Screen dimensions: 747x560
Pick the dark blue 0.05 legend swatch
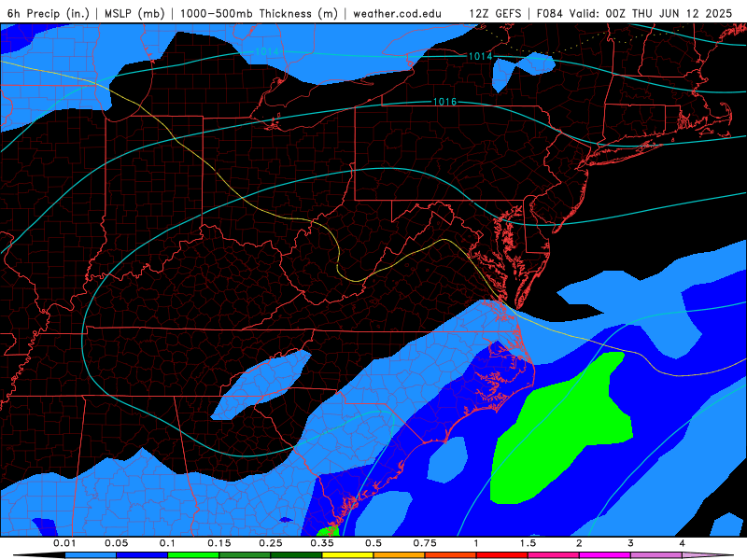pyautogui.click(x=142, y=555)
